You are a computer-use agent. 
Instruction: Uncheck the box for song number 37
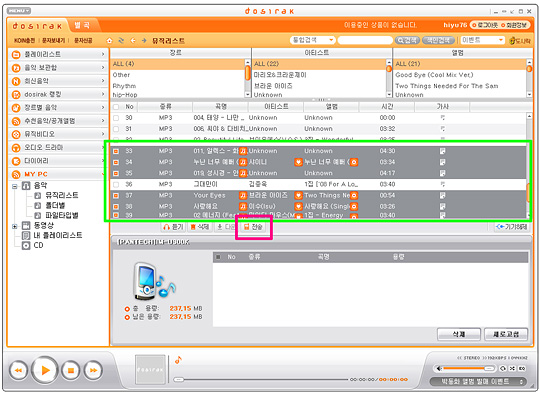116,195
